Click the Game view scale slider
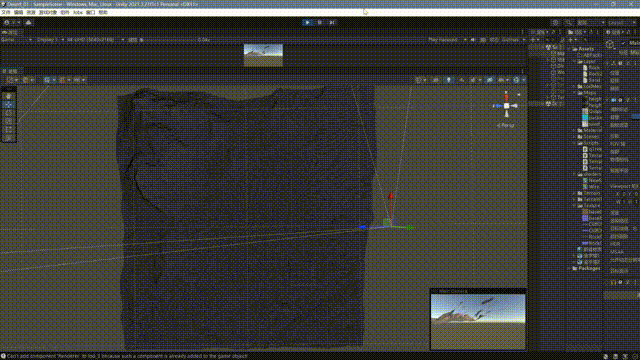 click(x=167, y=40)
